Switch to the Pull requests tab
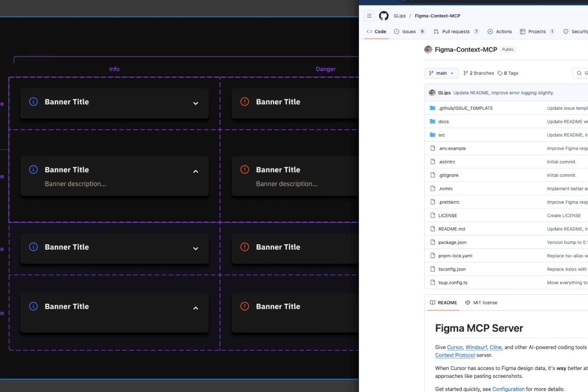588x392 pixels. (x=456, y=31)
